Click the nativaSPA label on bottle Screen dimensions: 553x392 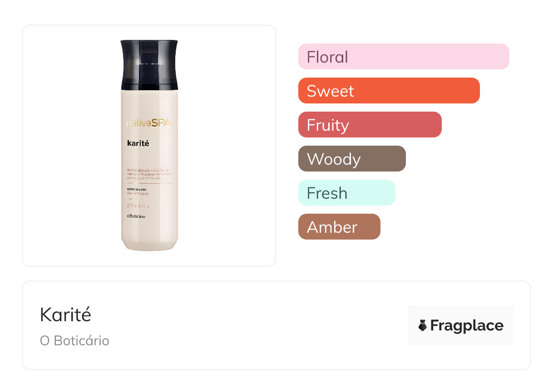click(x=149, y=122)
